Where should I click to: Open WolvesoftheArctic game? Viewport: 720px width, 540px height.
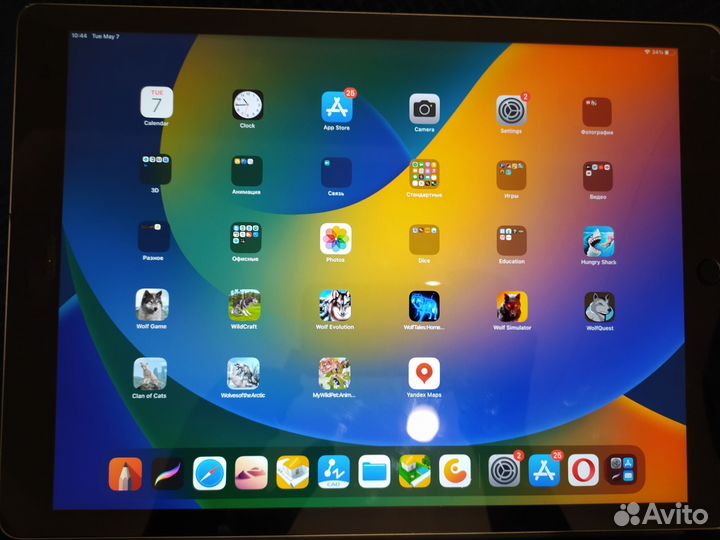(243, 374)
